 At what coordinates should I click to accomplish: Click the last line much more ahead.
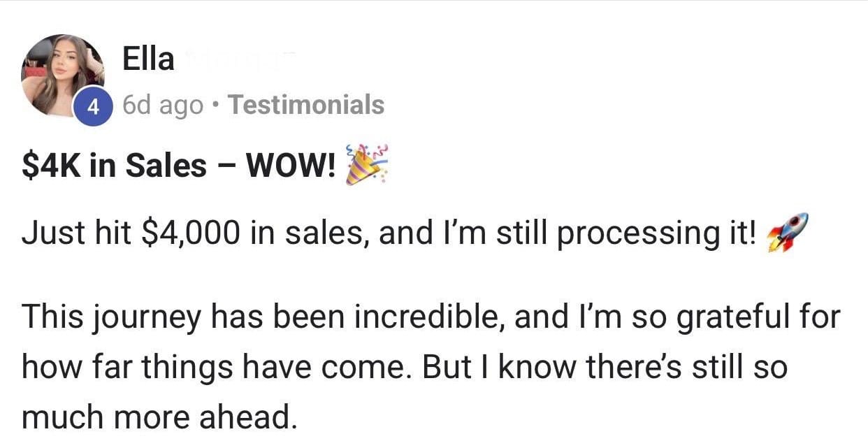[155, 417]
